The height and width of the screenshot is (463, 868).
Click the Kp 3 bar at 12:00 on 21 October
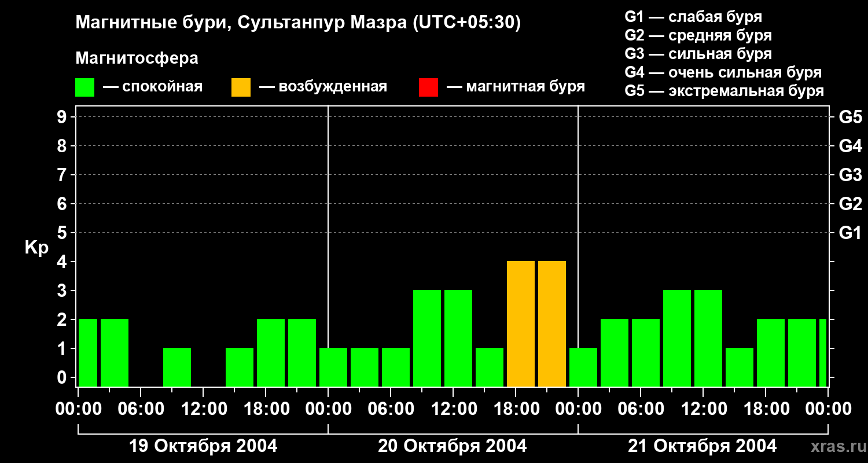(x=708, y=339)
